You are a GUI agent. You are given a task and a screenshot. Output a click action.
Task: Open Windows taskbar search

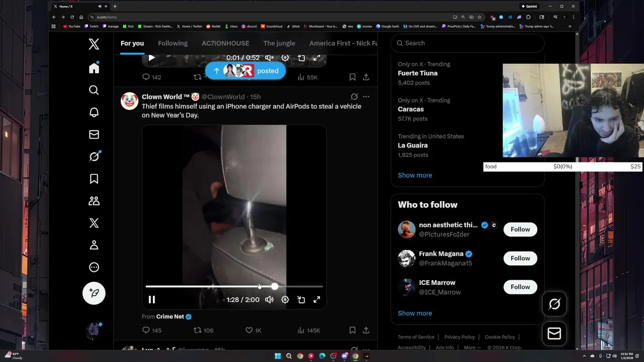[x=289, y=356]
